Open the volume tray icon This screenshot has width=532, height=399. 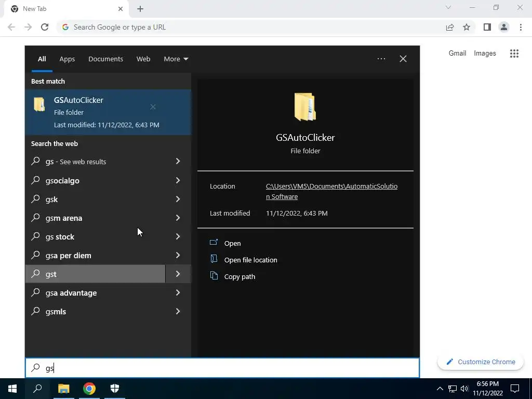(464, 389)
